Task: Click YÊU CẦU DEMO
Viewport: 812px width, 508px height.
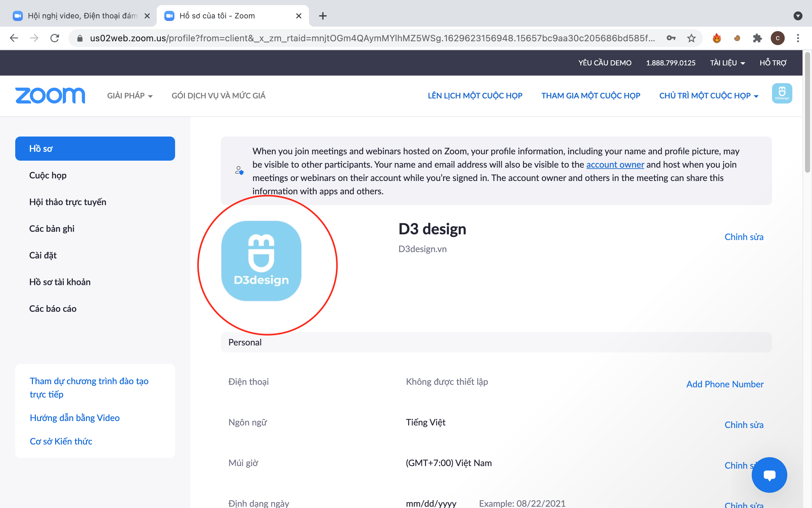Action: coord(605,63)
